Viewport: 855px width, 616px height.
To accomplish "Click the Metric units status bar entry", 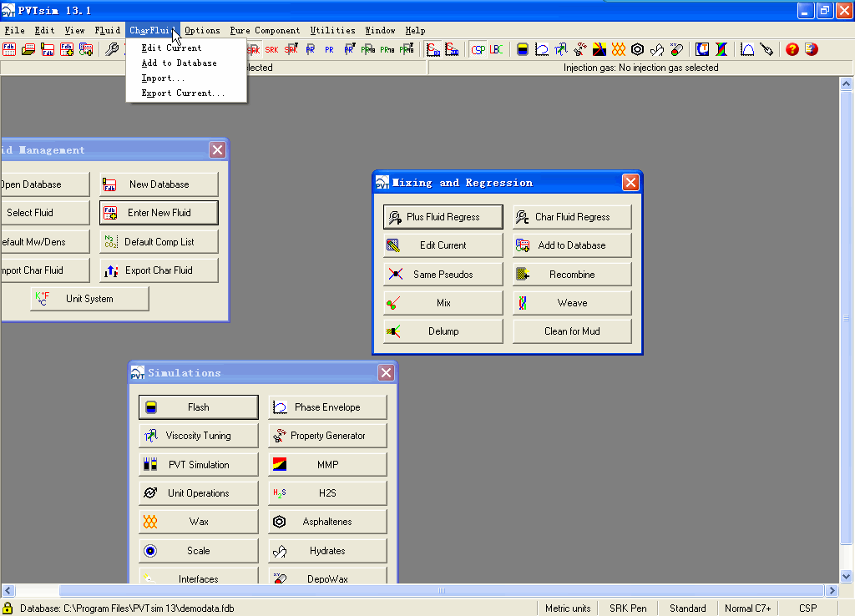I will pyautogui.click(x=568, y=608).
